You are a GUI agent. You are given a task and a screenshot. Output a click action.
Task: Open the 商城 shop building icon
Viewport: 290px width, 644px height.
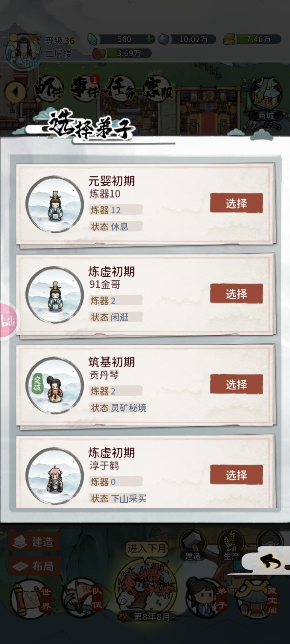tap(266, 99)
